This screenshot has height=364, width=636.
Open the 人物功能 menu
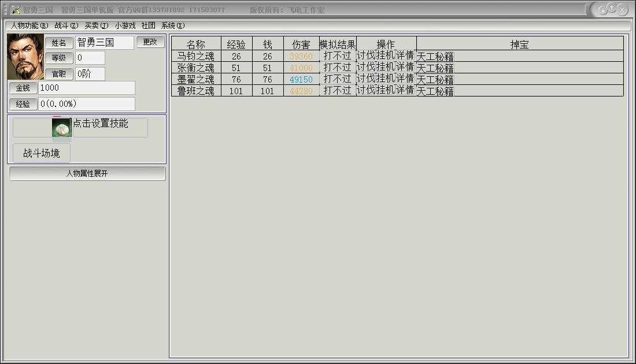(29, 25)
